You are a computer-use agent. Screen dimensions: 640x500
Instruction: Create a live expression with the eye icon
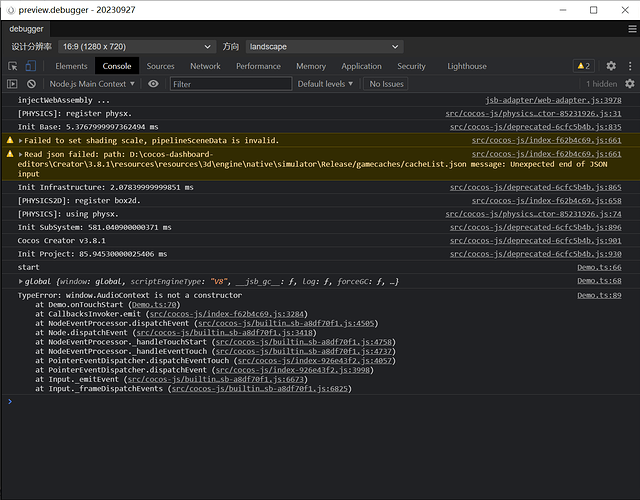pyautogui.click(x=153, y=84)
